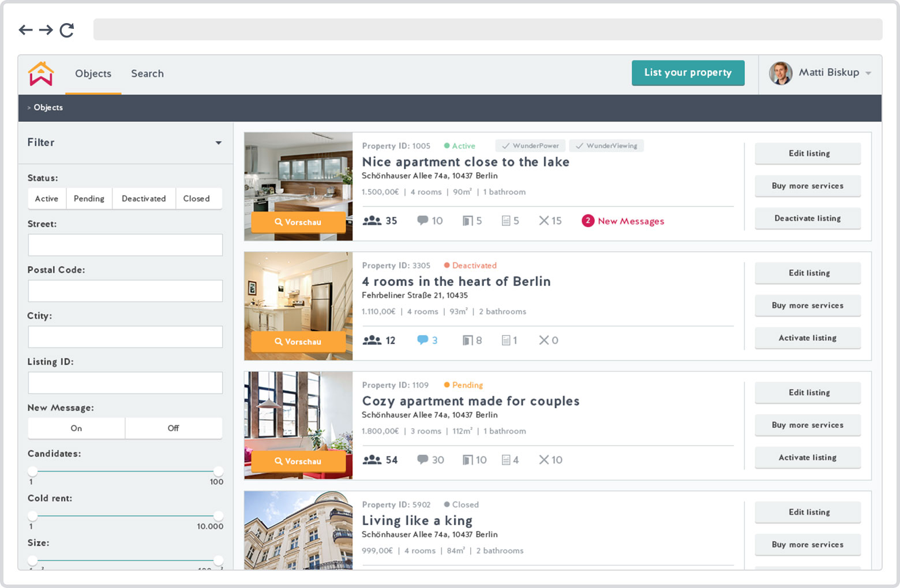The image size is (900, 588).
Task: Open user menu dropdown arrow
Action: click(868, 73)
